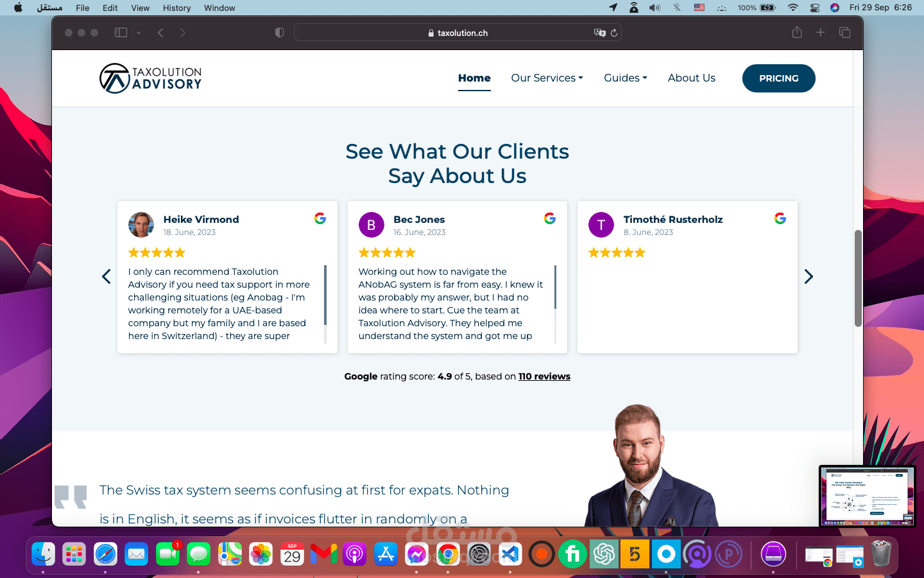The width and height of the screenshot is (924, 578).
Task: Click the Share icon in Safari toolbar
Action: (797, 32)
